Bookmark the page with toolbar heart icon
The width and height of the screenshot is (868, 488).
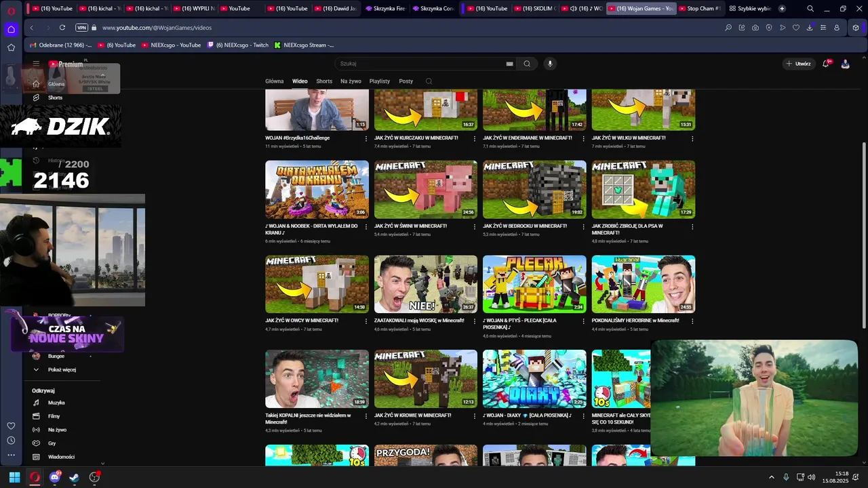click(796, 28)
